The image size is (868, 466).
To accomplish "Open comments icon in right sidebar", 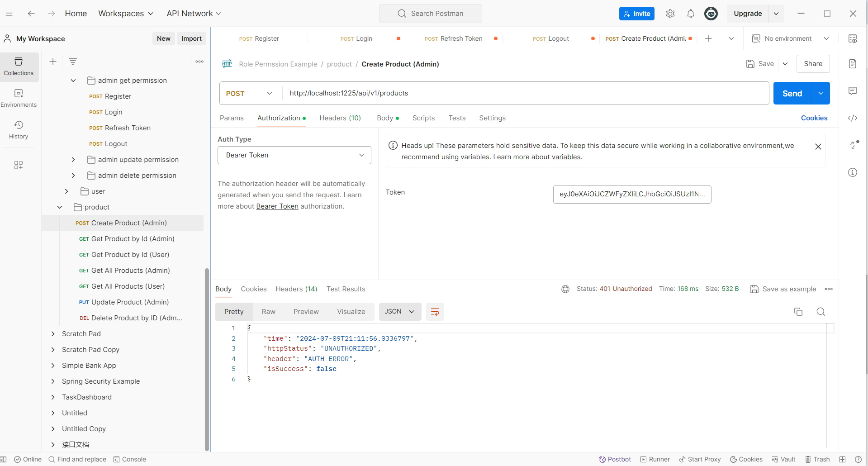I will pos(853,91).
